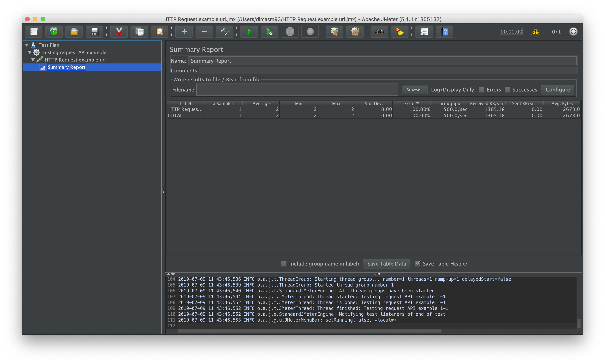Image resolution: width=605 pixels, height=364 pixels.
Task: Click log line 111 setRunning message
Action: (287, 320)
